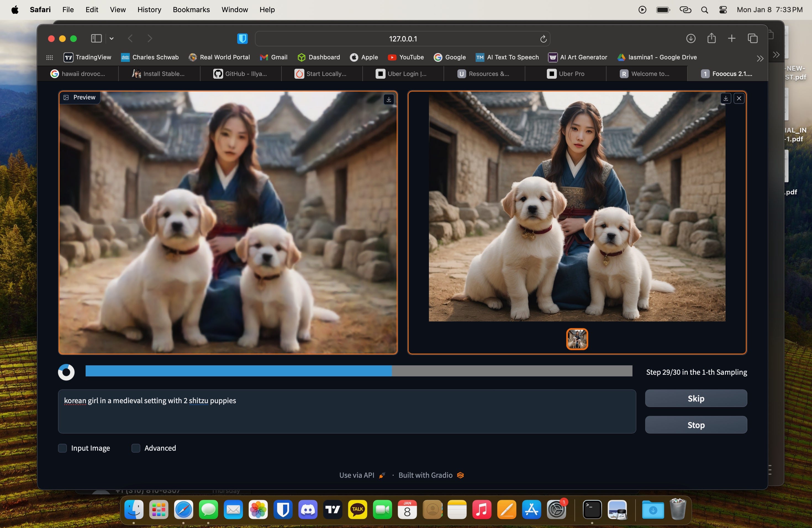Image resolution: width=812 pixels, height=528 pixels.
Task: Download the Preview image
Action: coord(389,99)
